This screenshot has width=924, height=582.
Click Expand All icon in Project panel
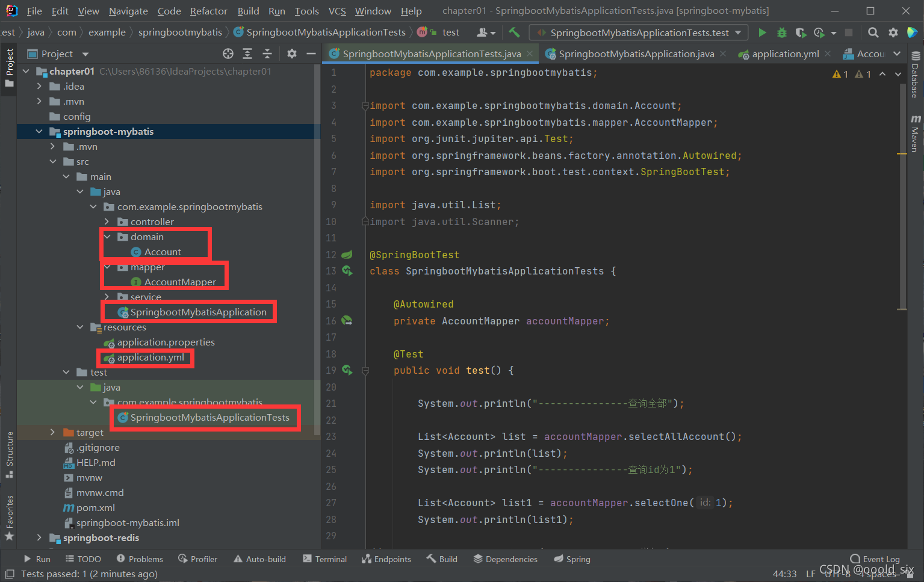(x=247, y=54)
